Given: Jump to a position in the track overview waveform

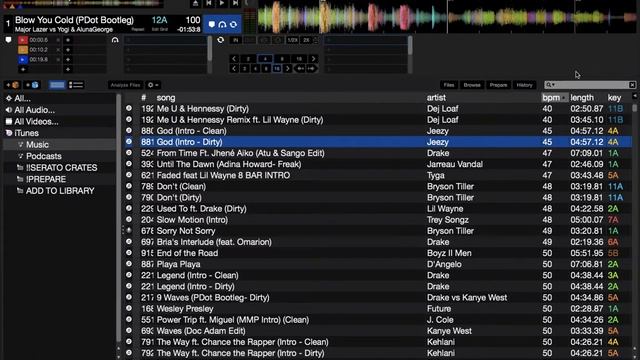Looking at the screenshot, I should (x=82, y=4).
